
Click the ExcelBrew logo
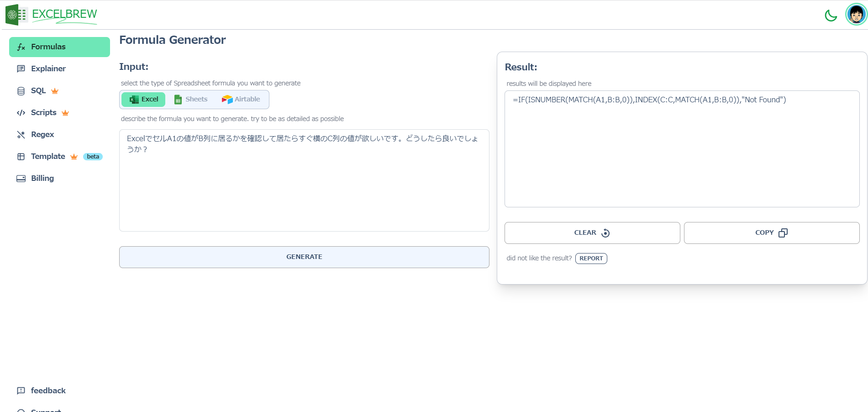tap(51, 15)
